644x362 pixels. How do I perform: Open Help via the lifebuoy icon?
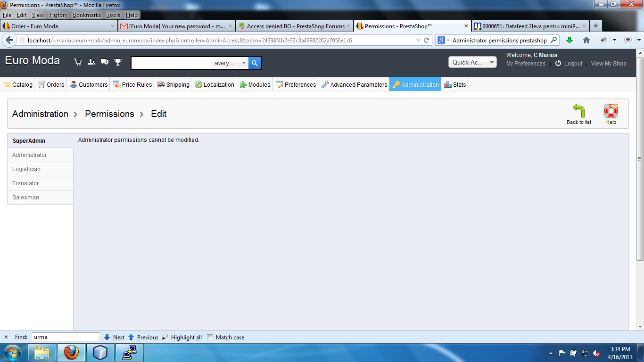pos(611,111)
